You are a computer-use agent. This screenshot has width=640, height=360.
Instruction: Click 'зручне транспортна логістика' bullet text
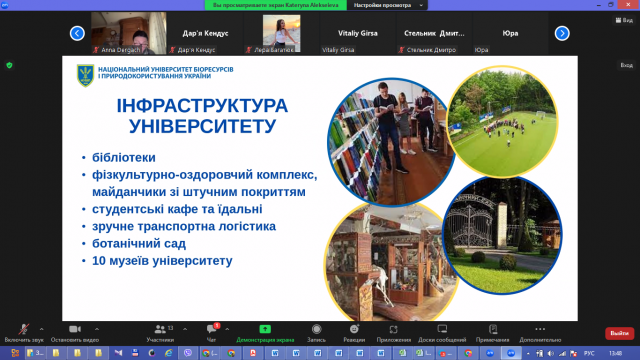[184, 227]
